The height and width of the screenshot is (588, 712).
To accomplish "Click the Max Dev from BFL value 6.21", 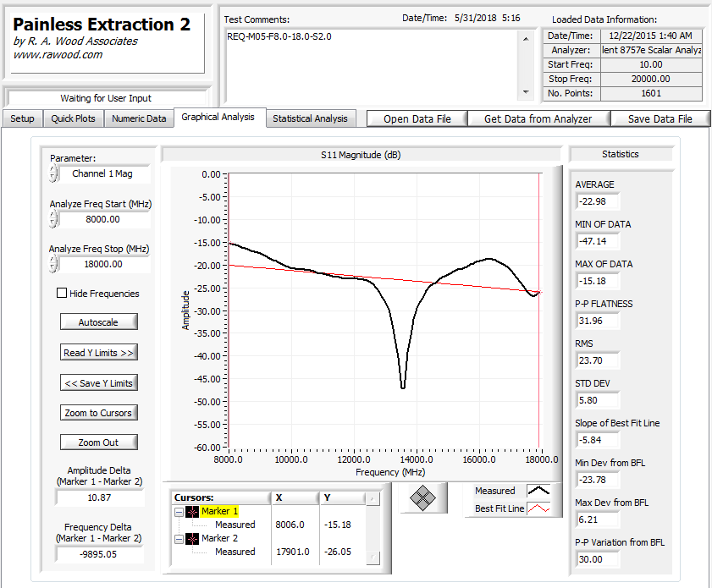I will click(597, 519).
